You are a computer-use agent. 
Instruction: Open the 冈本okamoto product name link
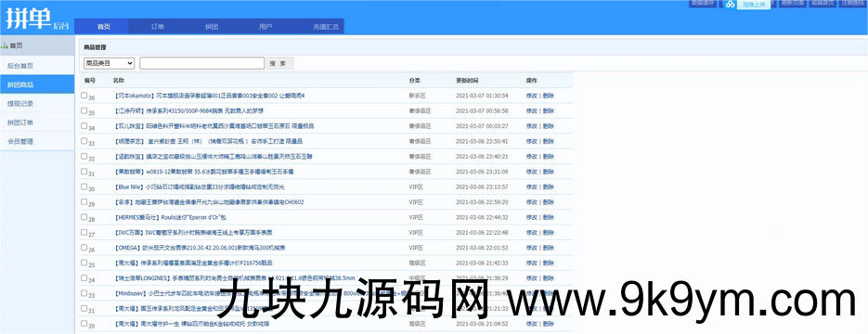point(209,96)
